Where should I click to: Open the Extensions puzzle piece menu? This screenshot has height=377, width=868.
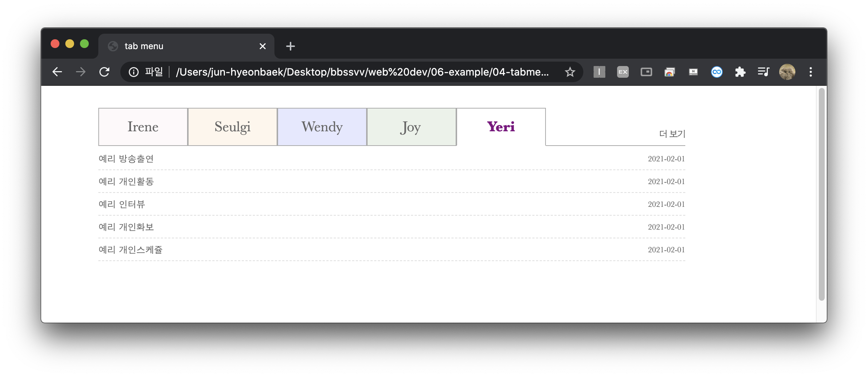click(x=740, y=72)
